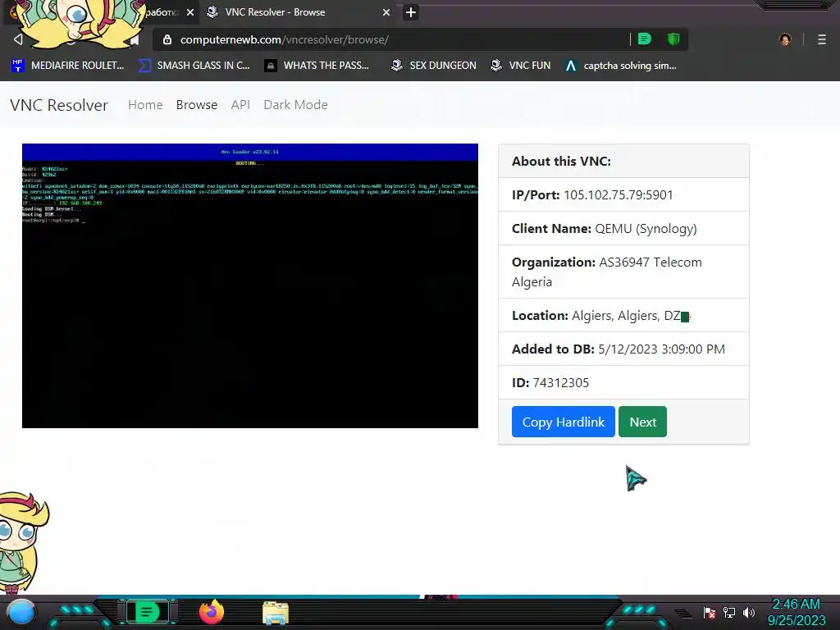This screenshot has height=630, width=840.
Task: Open the clock showing 2:46 AM
Action: [x=796, y=612]
